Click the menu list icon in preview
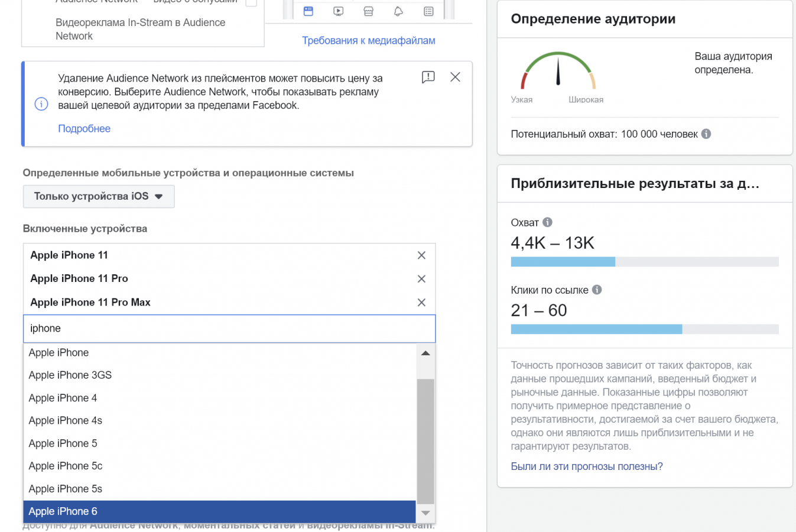796x532 pixels. tap(428, 11)
